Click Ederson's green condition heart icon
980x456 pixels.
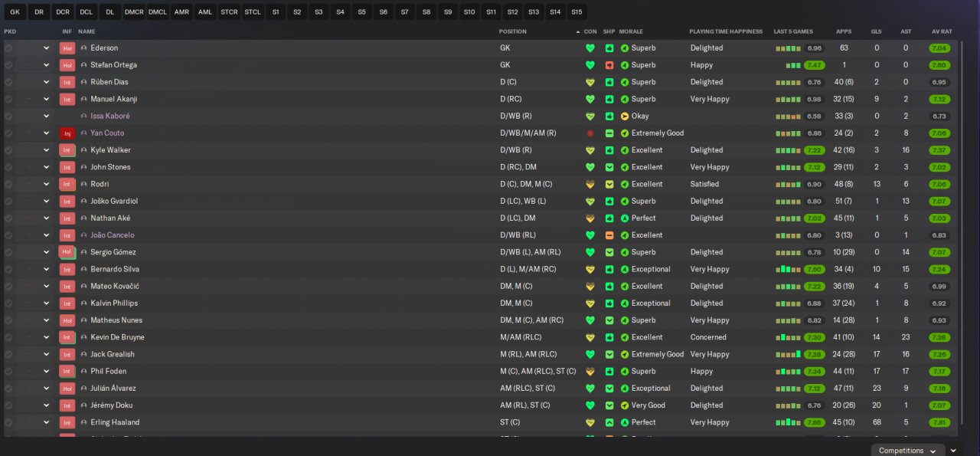590,48
